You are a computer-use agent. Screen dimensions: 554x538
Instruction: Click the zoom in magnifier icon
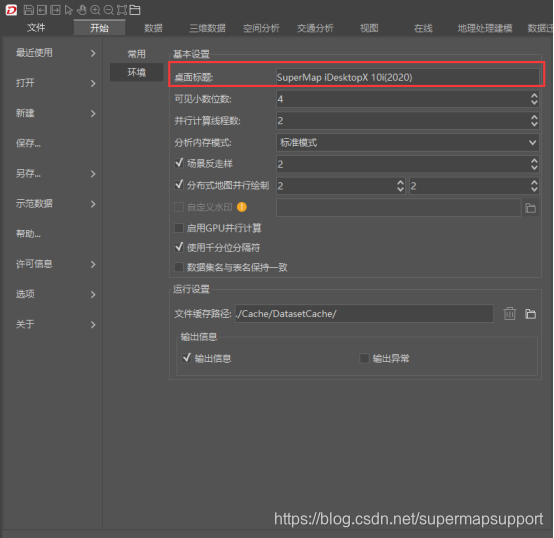pos(95,10)
